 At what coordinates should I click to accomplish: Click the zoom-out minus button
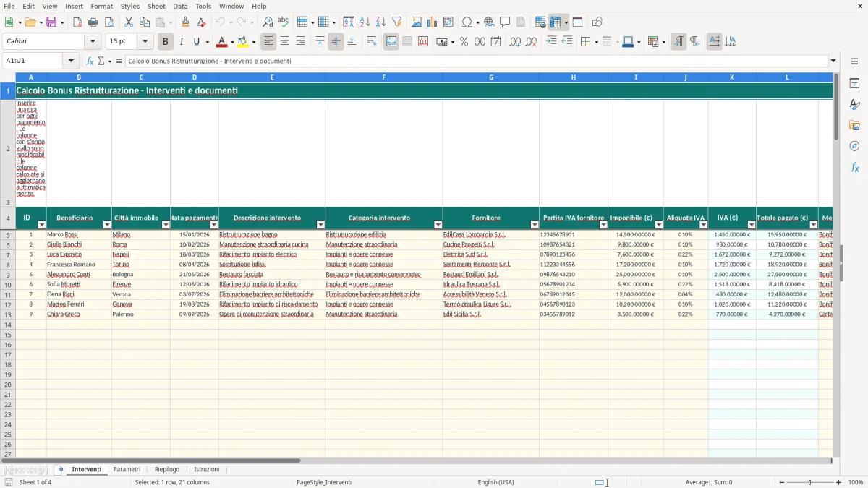click(x=782, y=482)
